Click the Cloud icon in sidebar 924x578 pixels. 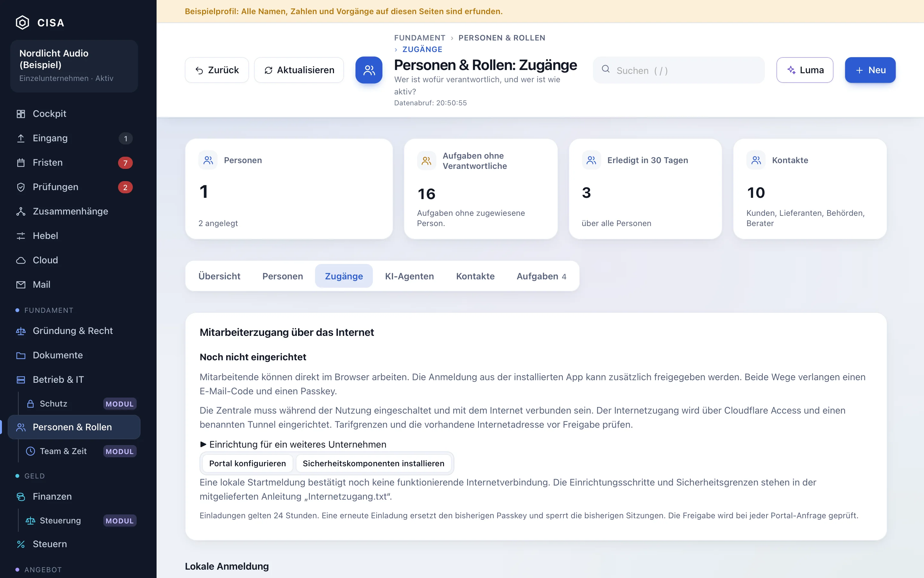(x=21, y=260)
